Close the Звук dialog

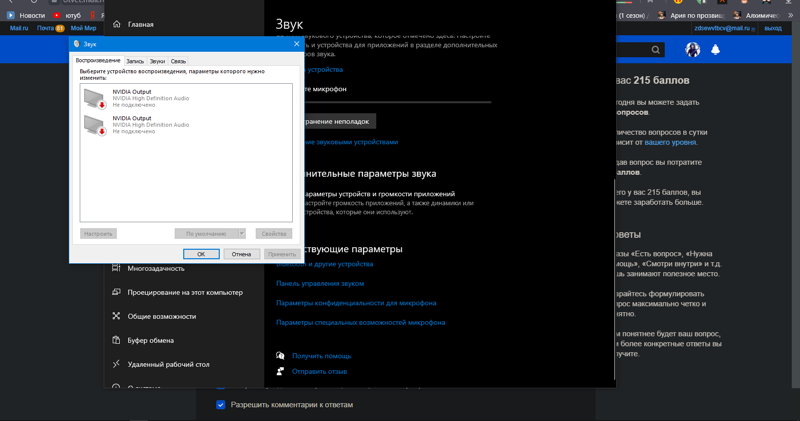[x=296, y=44]
